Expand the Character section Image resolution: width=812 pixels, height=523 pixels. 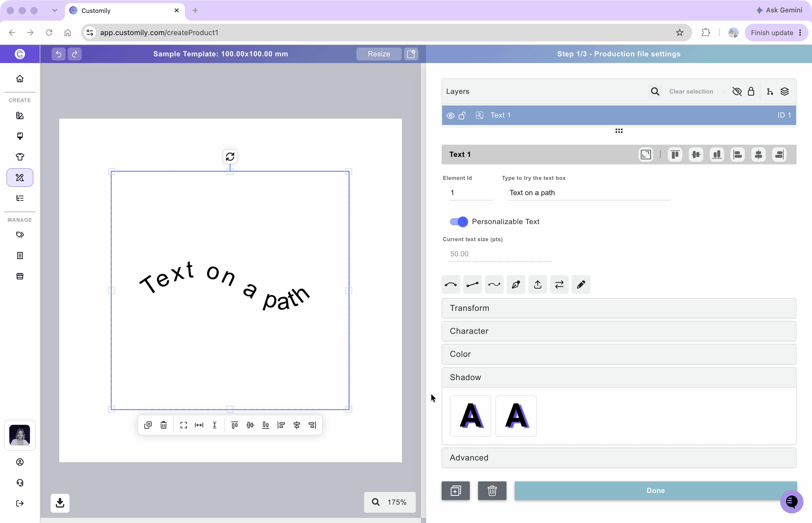tap(619, 331)
